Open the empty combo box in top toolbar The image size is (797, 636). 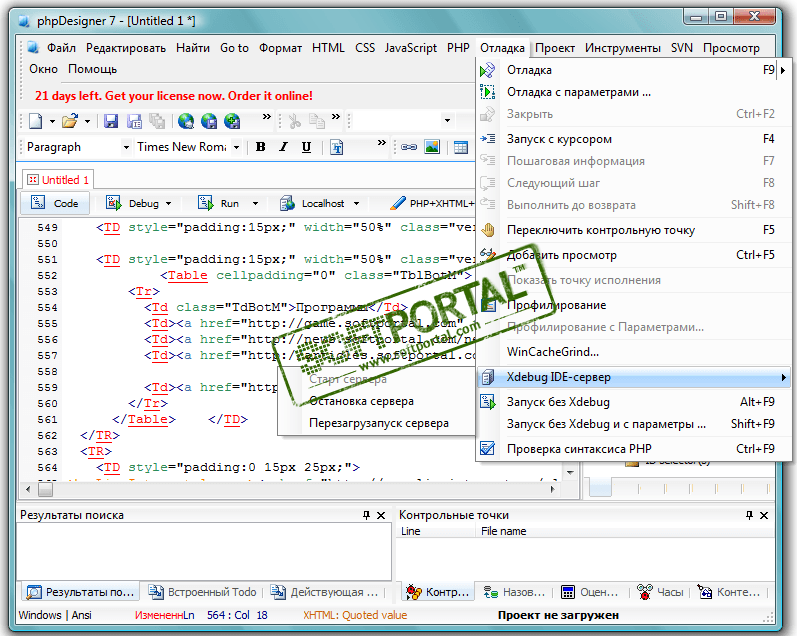(447, 121)
